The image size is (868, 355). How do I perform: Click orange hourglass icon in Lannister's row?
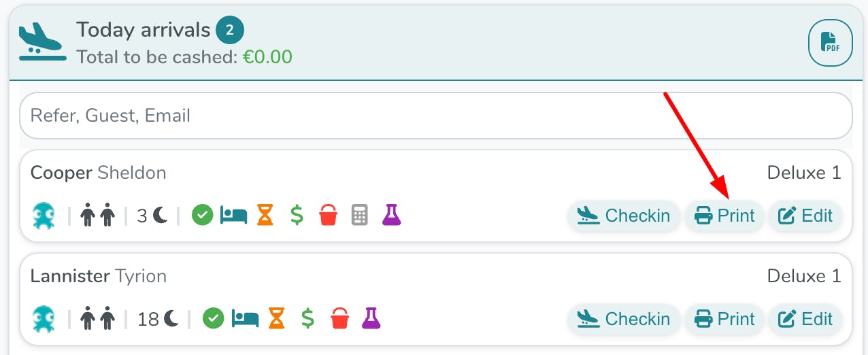click(x=276, y=318)
